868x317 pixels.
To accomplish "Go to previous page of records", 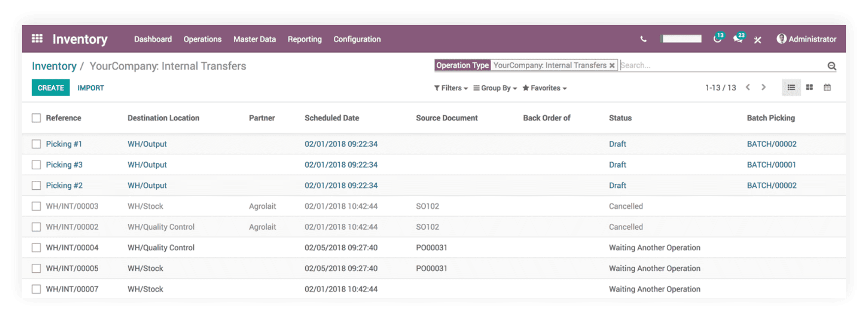I will 748,87.
